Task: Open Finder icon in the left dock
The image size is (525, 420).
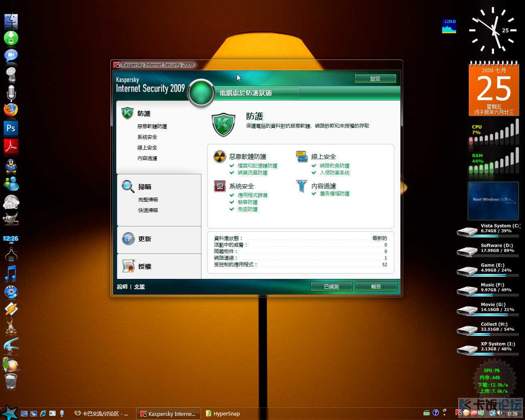Action: pos(11,21)
